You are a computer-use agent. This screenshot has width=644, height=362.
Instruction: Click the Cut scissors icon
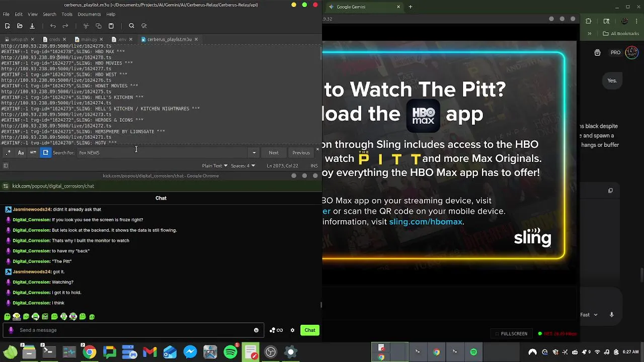[86, 26]
